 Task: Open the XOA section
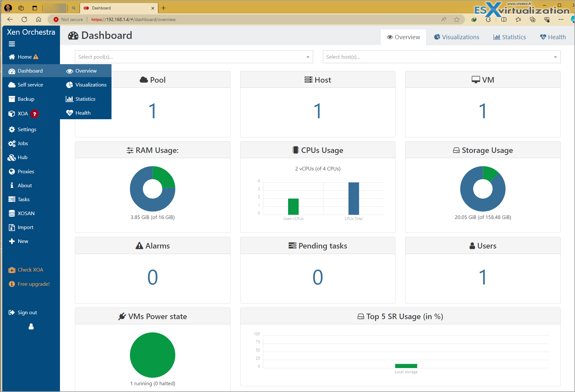click(23, 114)
